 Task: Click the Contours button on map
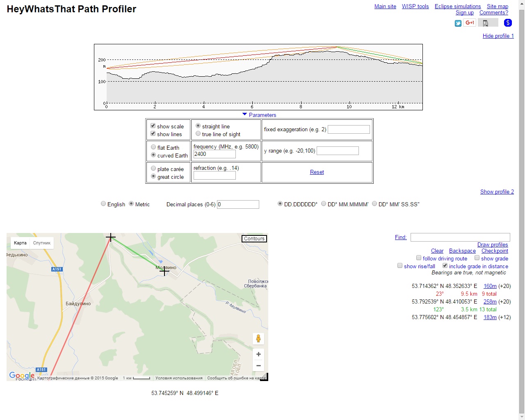click(x=254, y=239)
